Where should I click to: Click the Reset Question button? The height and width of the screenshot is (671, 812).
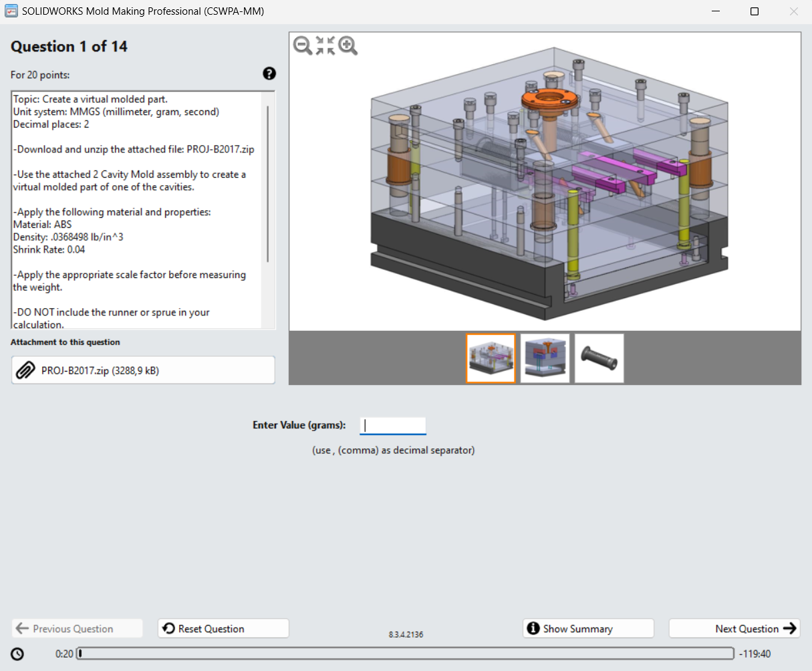223,628
